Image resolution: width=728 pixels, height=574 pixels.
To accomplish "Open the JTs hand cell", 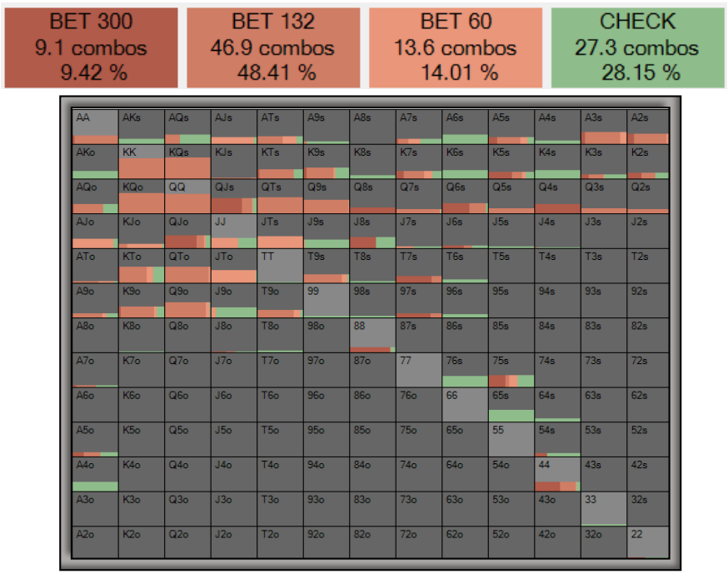I will tap(279, 232).
